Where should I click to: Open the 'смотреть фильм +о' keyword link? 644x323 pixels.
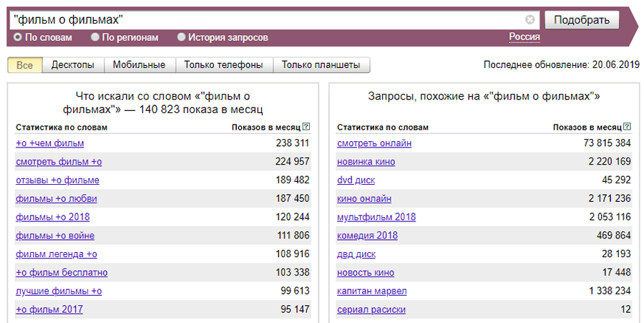[x=59, y=161]
